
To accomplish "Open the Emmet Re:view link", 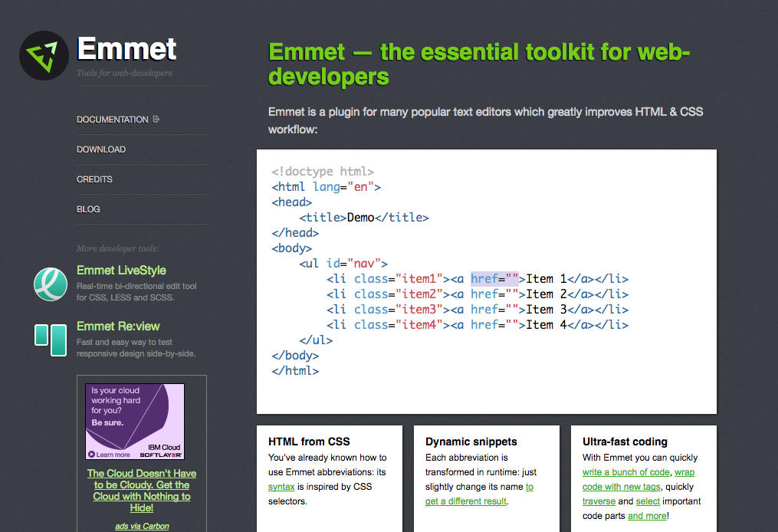I will click(x=118, y=327).
